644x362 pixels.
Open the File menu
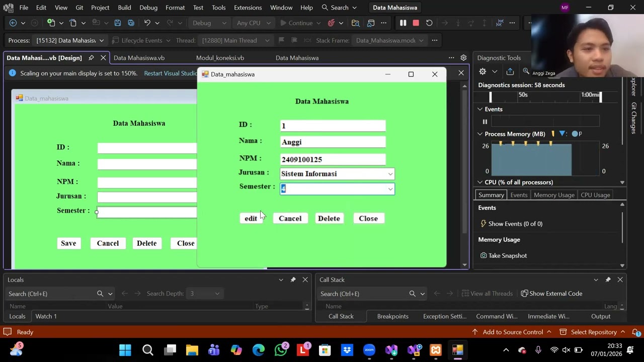(x=24, y=8)
